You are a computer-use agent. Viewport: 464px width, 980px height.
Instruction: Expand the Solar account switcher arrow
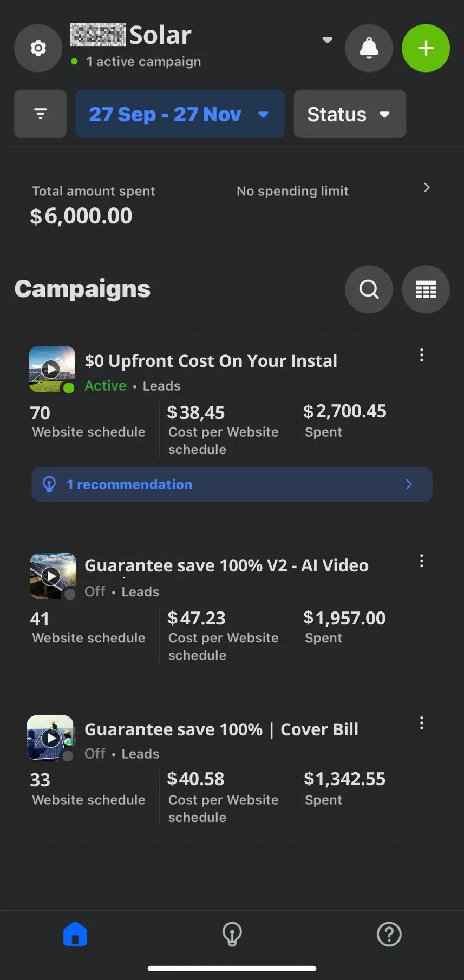pos(327,40)
